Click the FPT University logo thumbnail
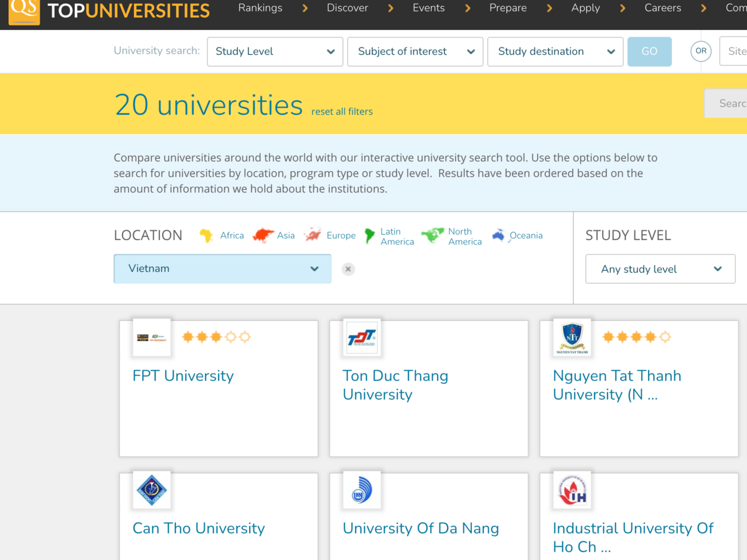747x560 pixels. point(152,337)
